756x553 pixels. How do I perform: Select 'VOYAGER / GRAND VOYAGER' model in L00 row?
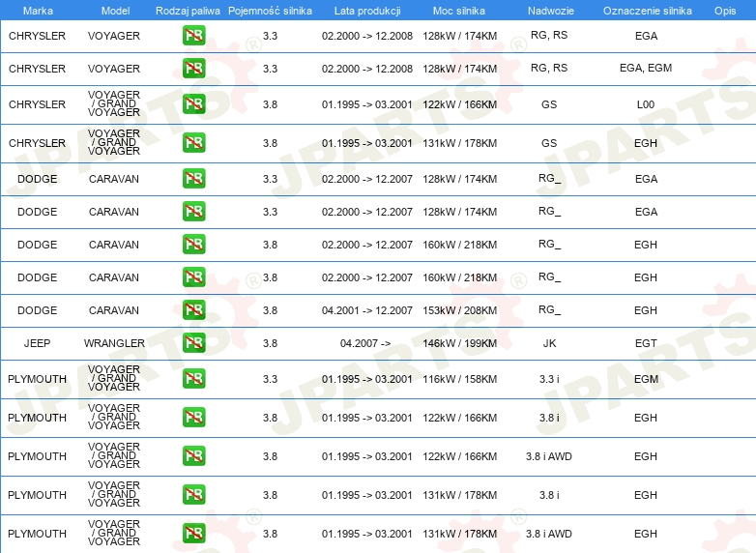(114, 103)
